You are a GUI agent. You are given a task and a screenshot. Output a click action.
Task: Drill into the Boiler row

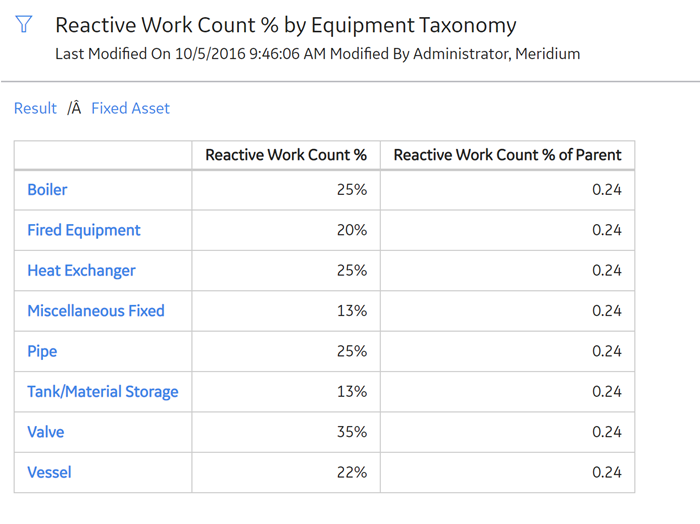(x=47, y=190)
